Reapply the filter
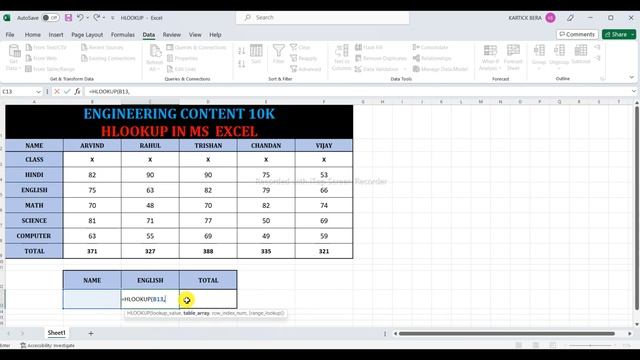 [304, 58]
